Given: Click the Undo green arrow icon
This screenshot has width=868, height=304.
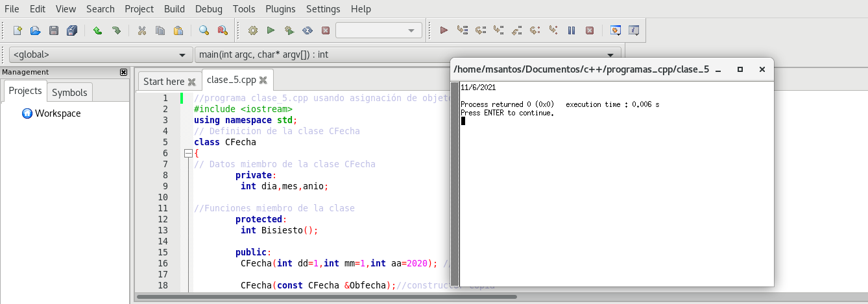Looking at the screenshot, I should tap(97, 30).
